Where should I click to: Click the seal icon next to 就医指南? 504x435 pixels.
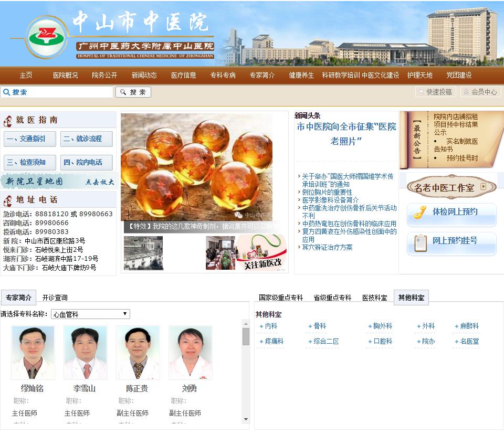coord(8,121)
